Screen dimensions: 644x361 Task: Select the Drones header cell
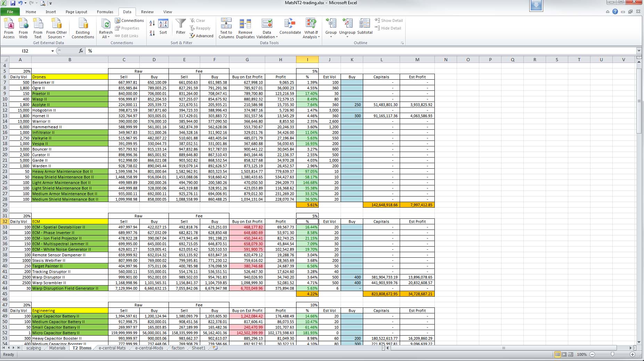point(70,77)
